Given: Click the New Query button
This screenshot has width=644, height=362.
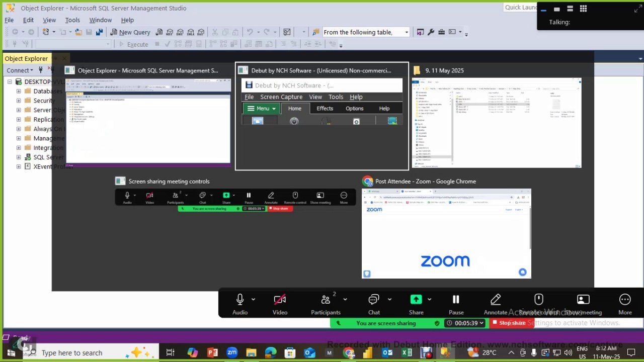Looking at the screenshot, I should pos(130,32).
